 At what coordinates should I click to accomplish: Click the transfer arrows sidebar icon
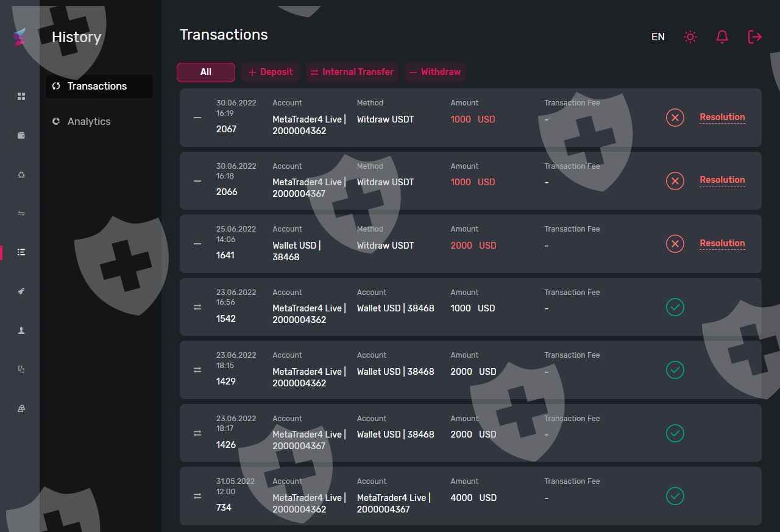(21, 213)
